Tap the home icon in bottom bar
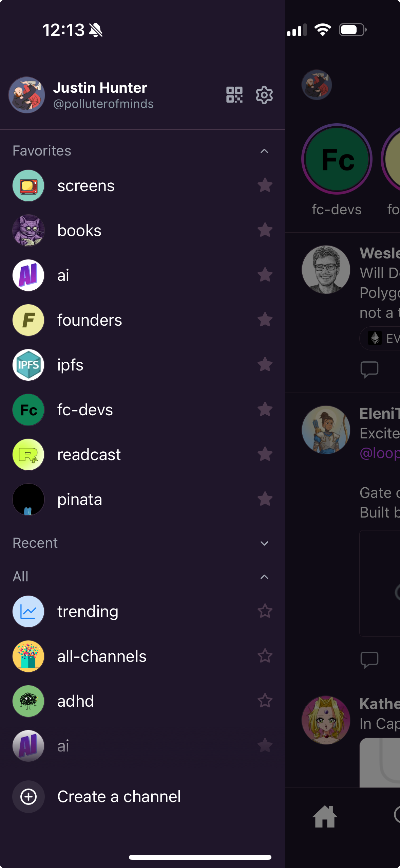The image size is (400, 868). [x=325, y=816]
